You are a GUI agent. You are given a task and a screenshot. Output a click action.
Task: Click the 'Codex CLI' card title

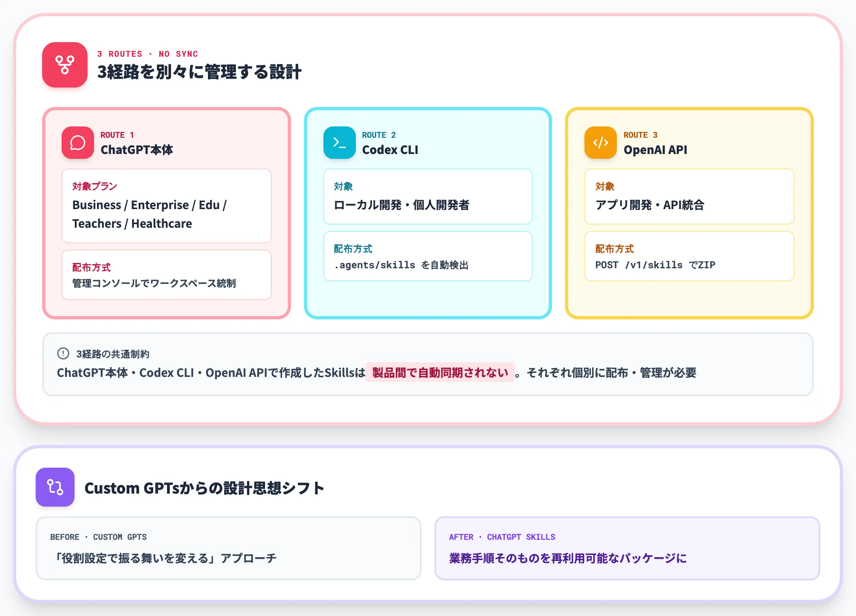click(x=390, y=150)
